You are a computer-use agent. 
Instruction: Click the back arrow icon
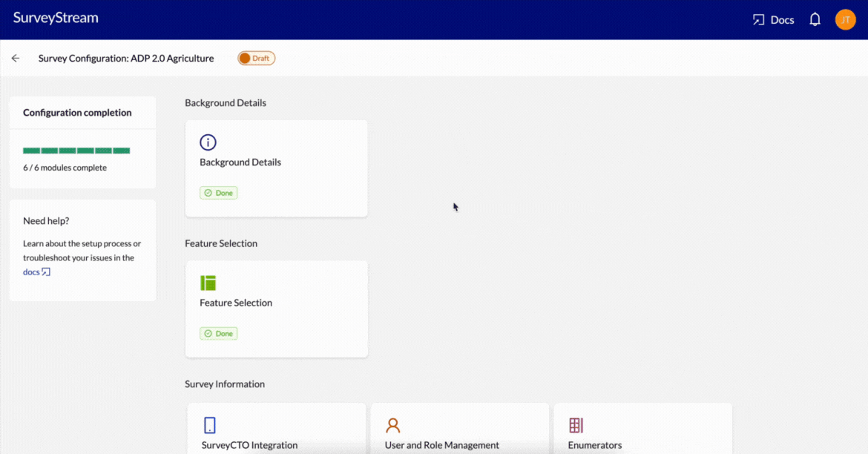16,58
